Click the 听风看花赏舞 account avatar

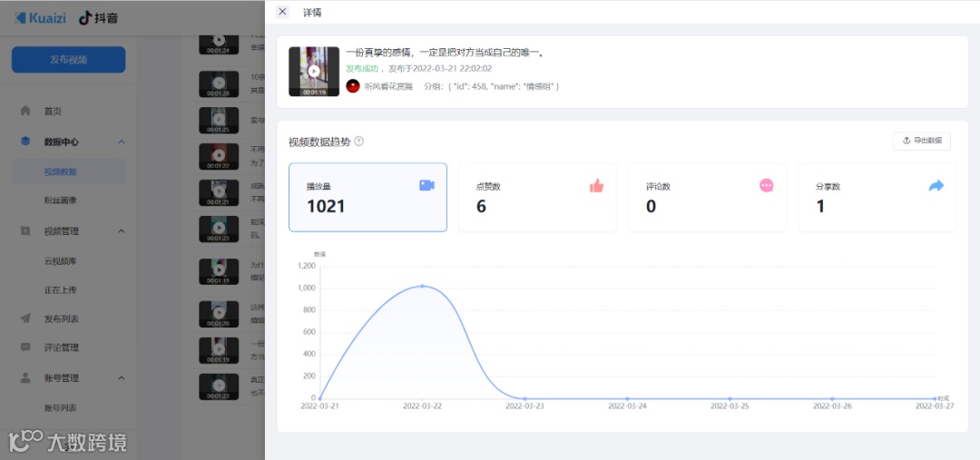(353, 86)
